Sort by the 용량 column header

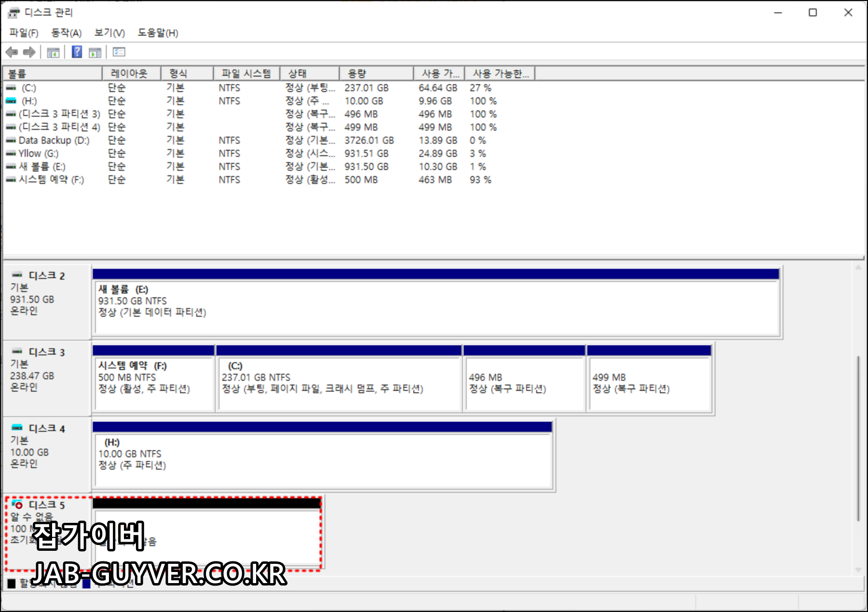[x=377, y=74]
